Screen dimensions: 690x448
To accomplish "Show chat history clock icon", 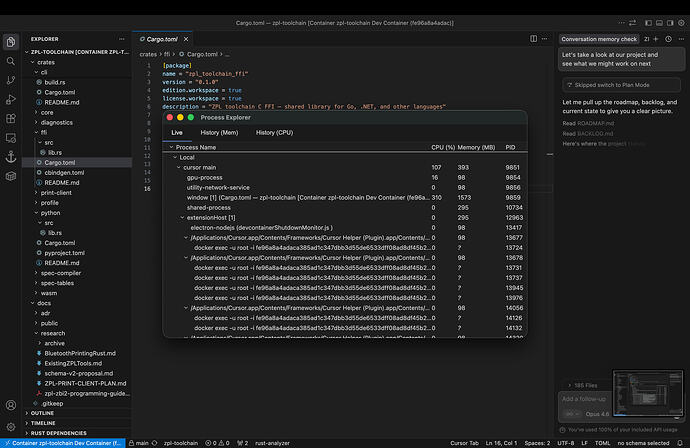I will click(668, 39).
